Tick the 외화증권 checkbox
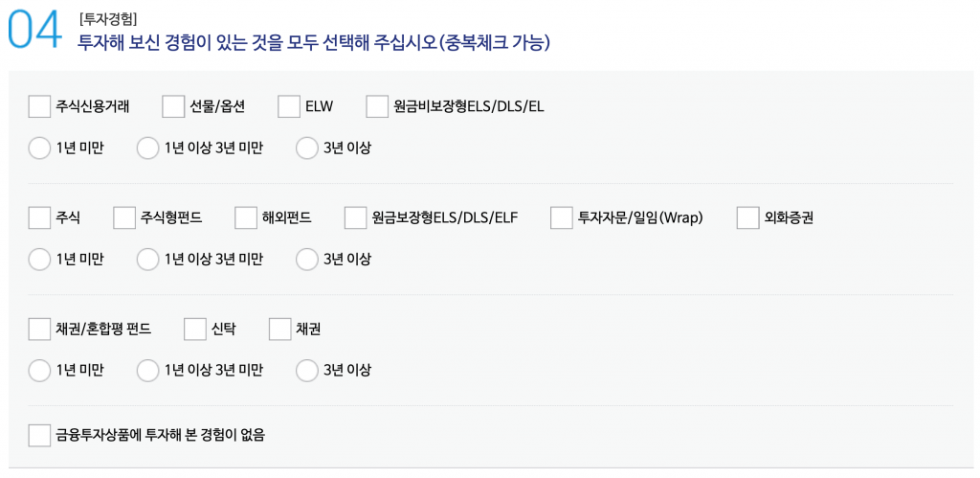This screenshot has height=478, width=980. (748, 218)
